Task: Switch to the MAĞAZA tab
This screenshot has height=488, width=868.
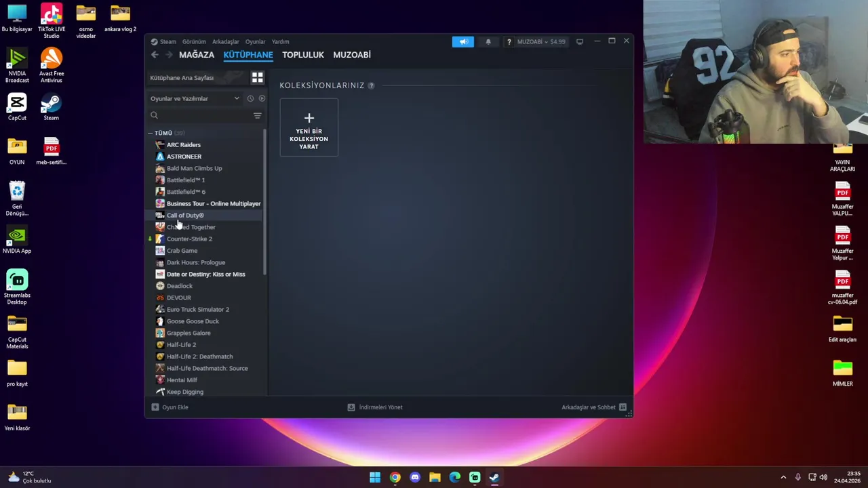Action: point(197,55)
